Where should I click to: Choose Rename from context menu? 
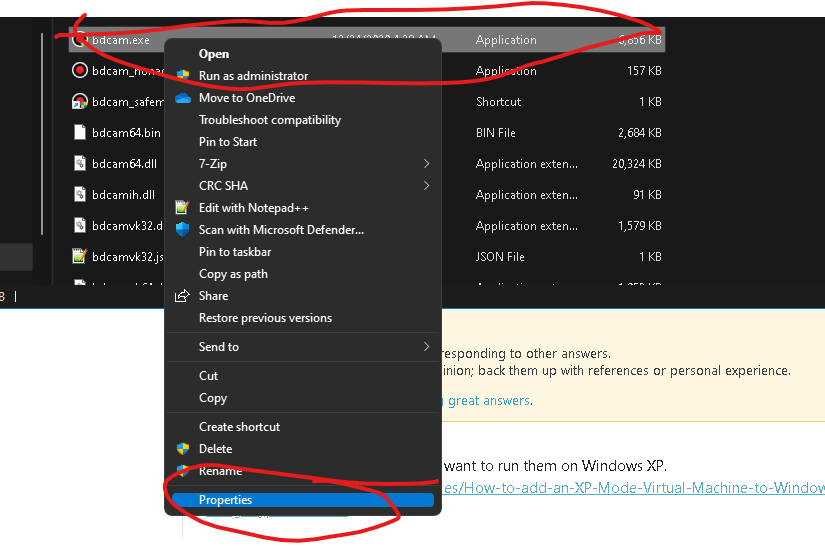[303, 471]
